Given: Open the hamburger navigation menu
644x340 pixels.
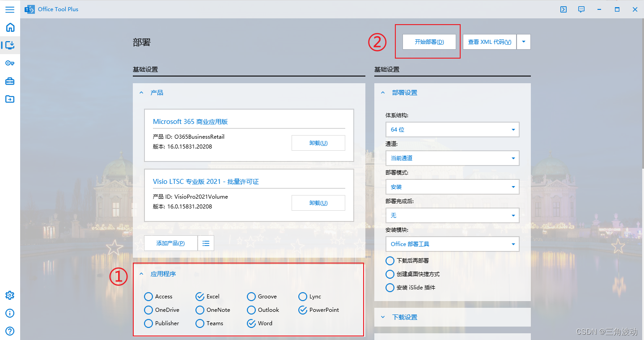Looking at the screenshot, I should coord(10,9).
